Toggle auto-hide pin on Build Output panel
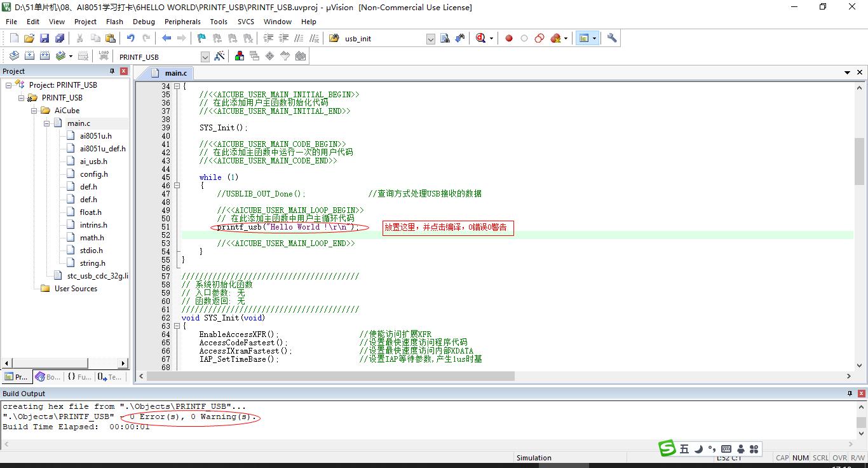The image size is (868, 468). coord(849,394)
